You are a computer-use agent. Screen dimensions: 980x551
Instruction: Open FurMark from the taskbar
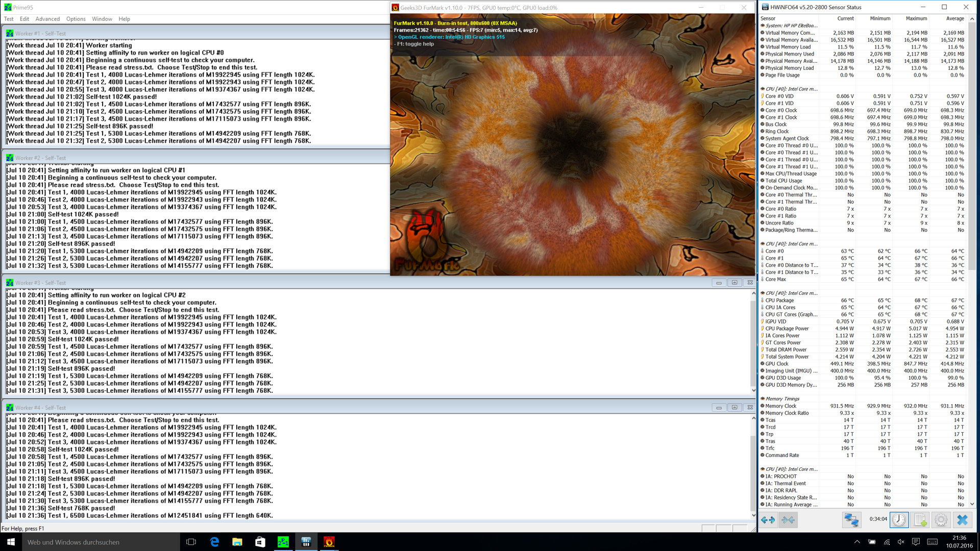tap(329, 542)
